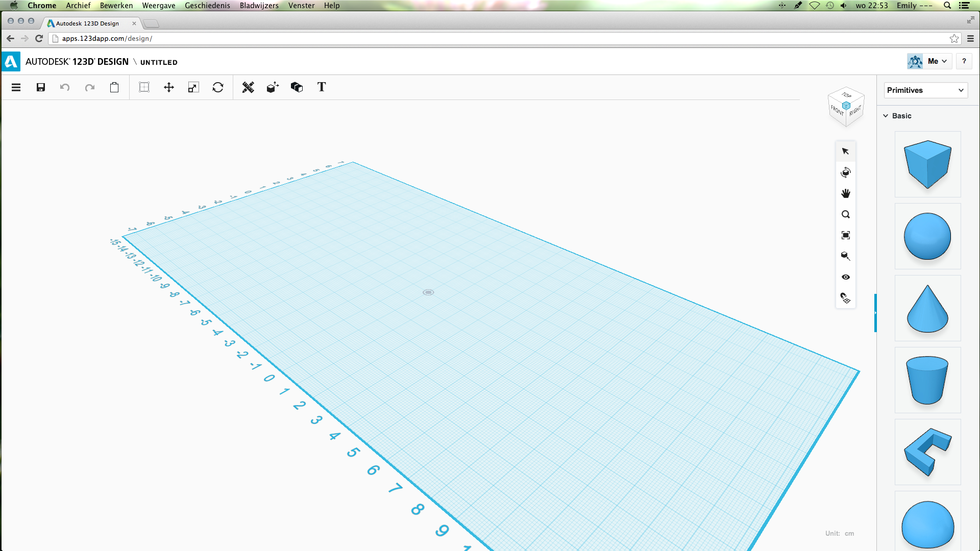Click the materials paint cube icon

(846, 298)
